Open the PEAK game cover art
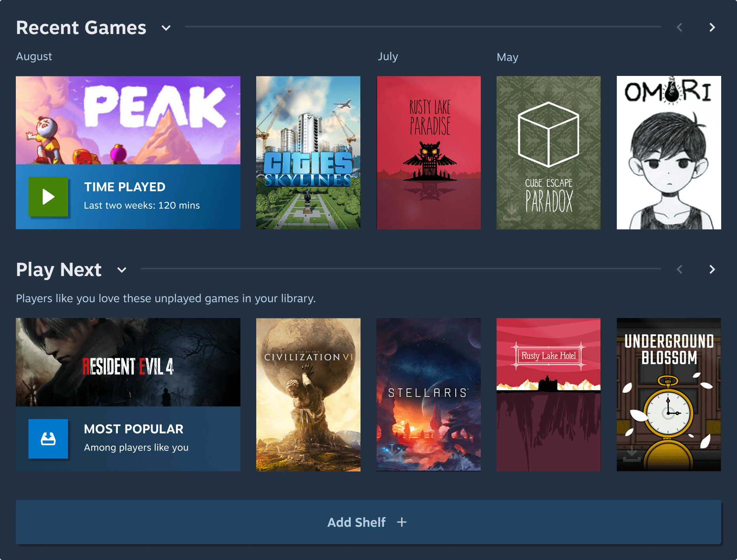The width and height of the screenshot is (737, 560). [x=128, y=120]
